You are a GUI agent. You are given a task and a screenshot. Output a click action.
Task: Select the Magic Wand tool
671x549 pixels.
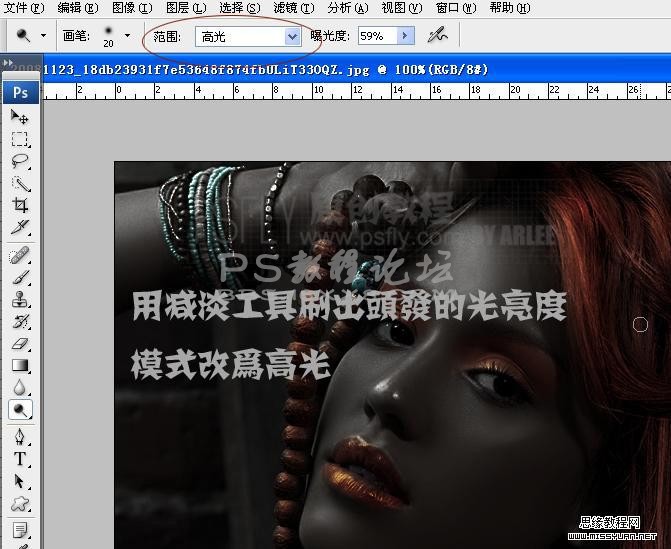click(20, 184)
